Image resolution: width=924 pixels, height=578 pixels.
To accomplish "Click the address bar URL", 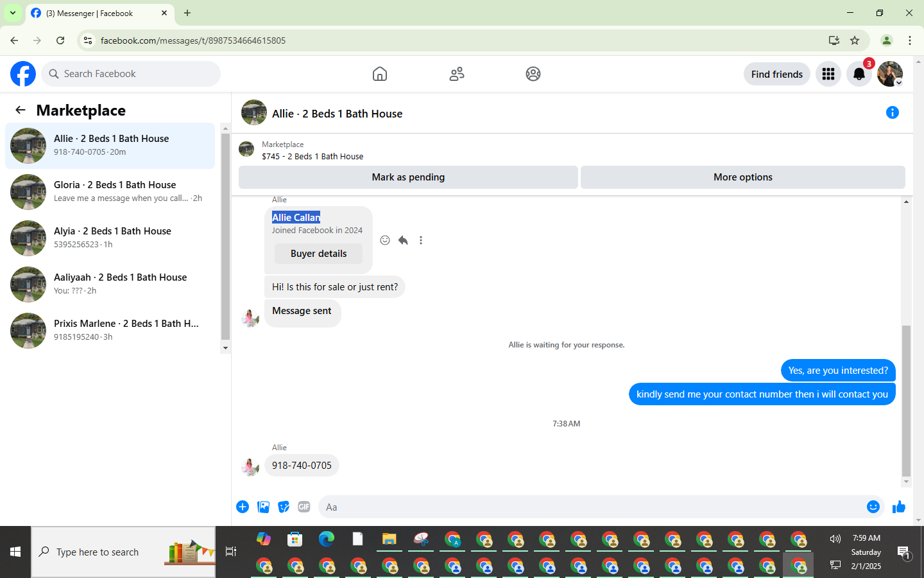I will [193, 40].
